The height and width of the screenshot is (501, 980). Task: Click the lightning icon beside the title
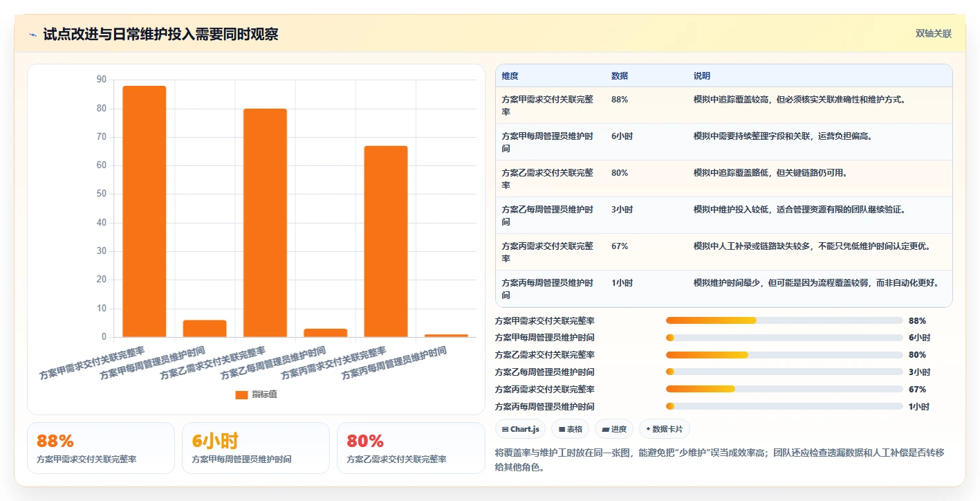pos(33,34)
